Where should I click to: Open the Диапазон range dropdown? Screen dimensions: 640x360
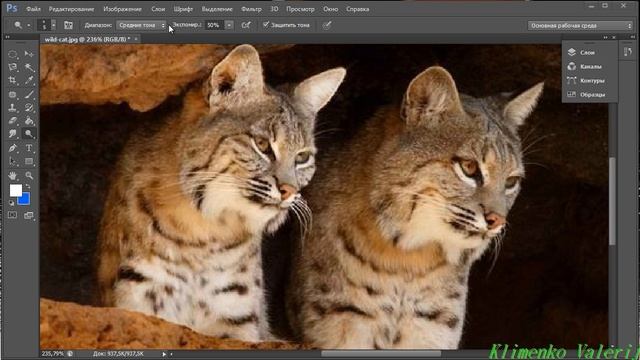(141, 25)
